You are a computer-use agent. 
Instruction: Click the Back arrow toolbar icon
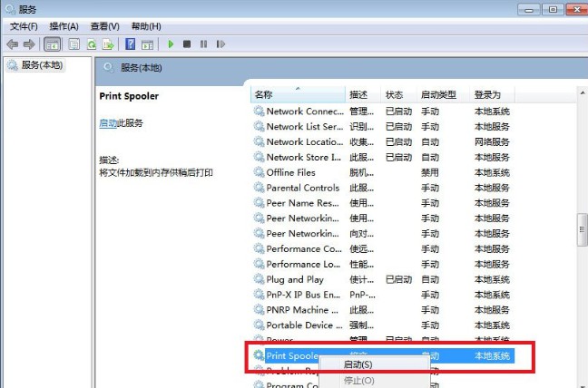pos(13,44)
